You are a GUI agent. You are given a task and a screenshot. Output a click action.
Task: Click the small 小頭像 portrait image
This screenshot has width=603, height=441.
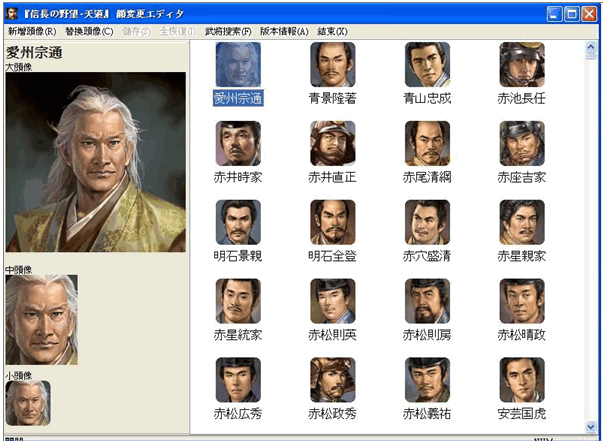point(28,403)
